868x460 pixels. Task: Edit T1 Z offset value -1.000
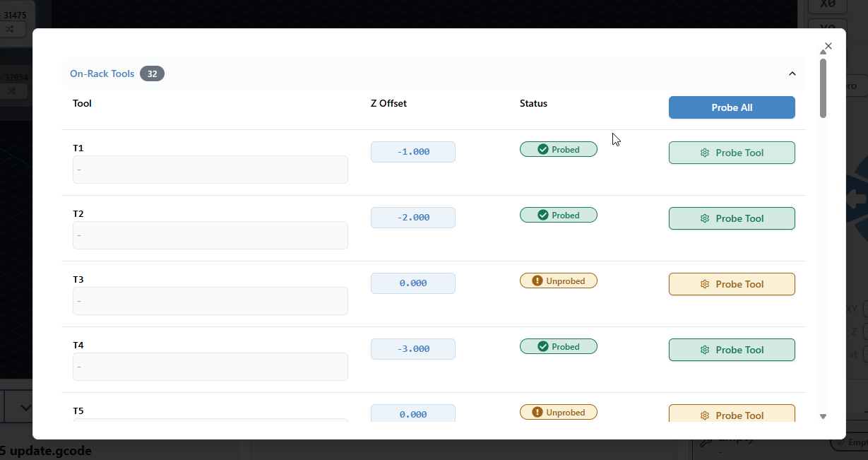pos(413,152)
